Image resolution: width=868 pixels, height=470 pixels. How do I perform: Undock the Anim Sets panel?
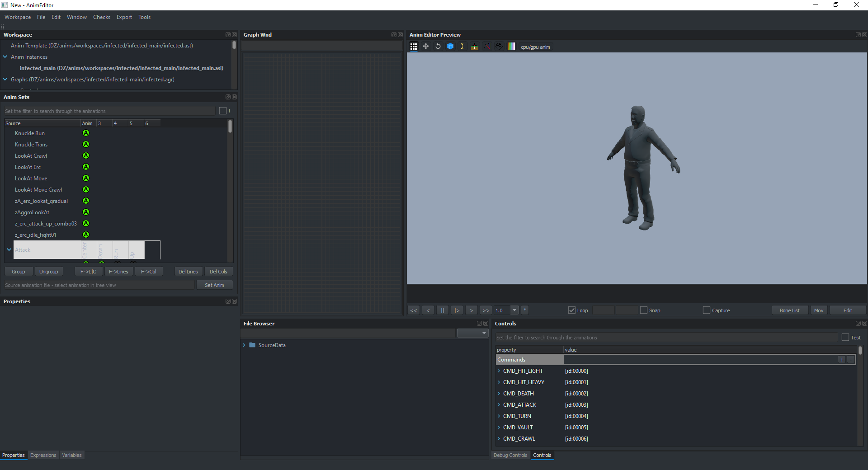point(228,97)
